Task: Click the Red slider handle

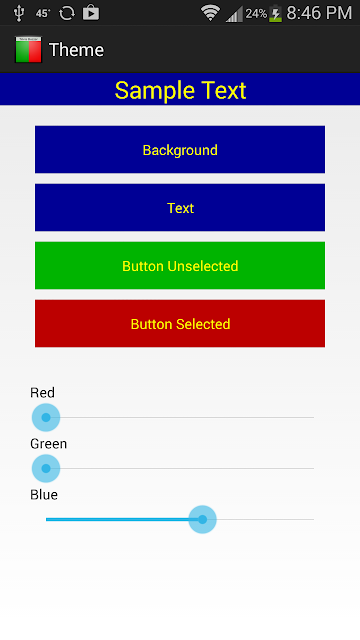Action: (x=46, y=417)
